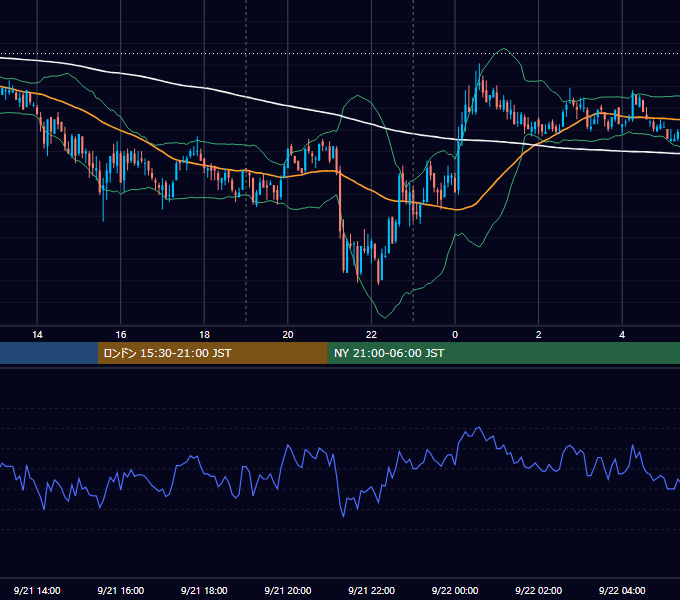Click hour label 16 on price chart axis
Image resolution: width=680 pixels, height=600 pixels.
pos(121,335)
